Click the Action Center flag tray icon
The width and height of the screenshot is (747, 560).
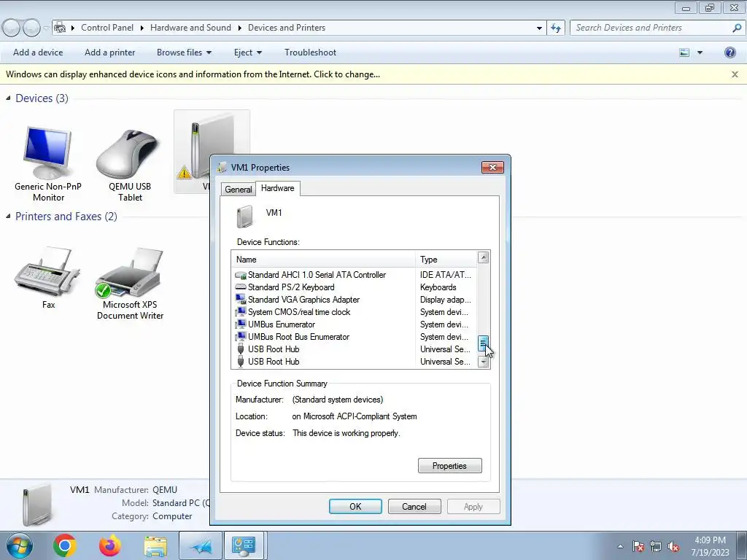638,546
